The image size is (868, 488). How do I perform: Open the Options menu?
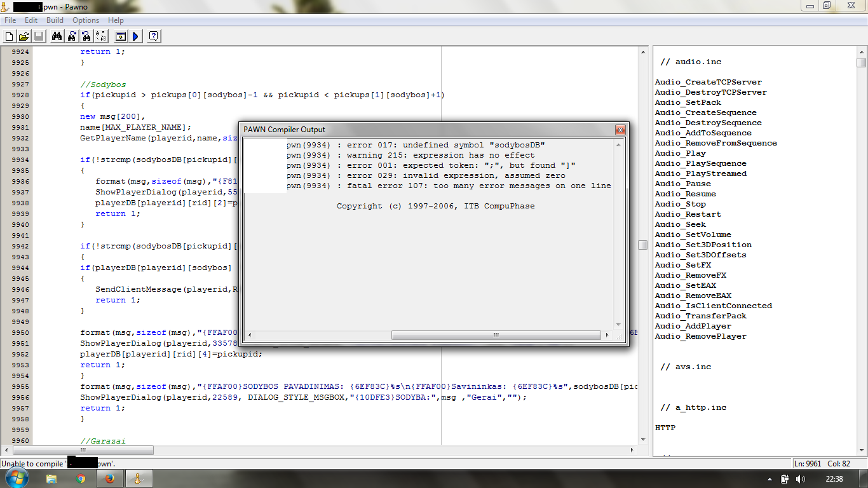pos(86,20)
